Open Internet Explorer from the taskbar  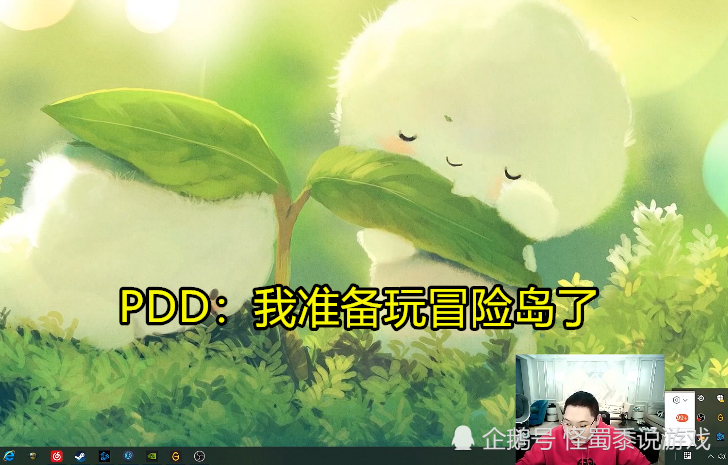[10, 456]
